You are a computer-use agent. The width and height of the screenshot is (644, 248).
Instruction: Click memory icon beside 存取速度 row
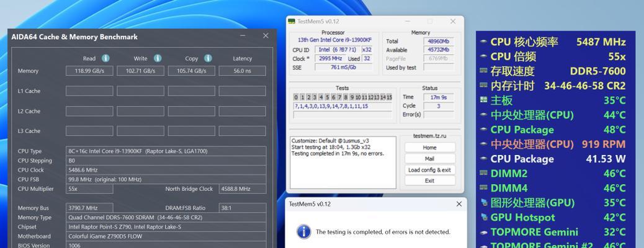[483, 71]
